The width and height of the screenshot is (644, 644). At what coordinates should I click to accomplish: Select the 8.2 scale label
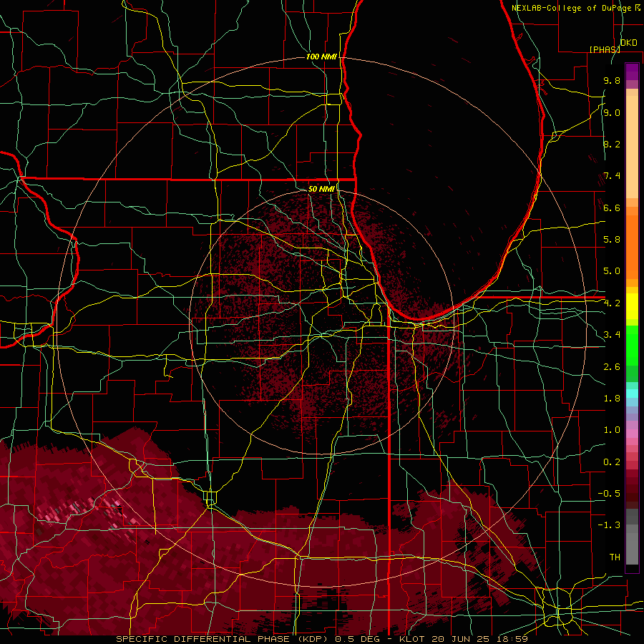point(612,144)
